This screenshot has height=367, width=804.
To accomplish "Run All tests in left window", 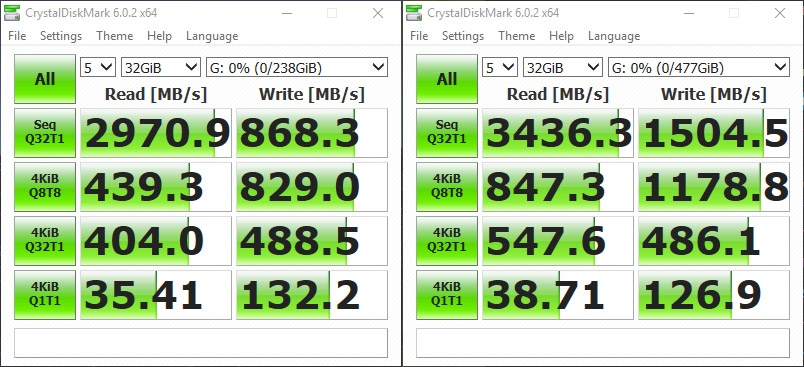I will [x=45, y=79].
